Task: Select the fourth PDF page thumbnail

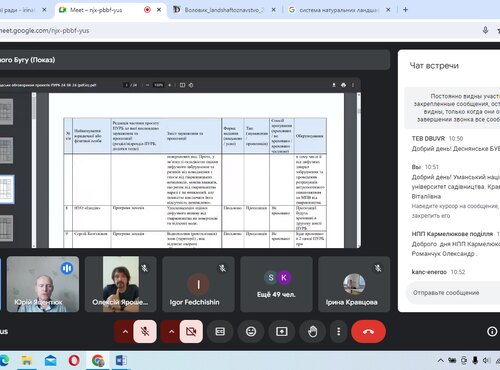Action: [x=6, y=228]
